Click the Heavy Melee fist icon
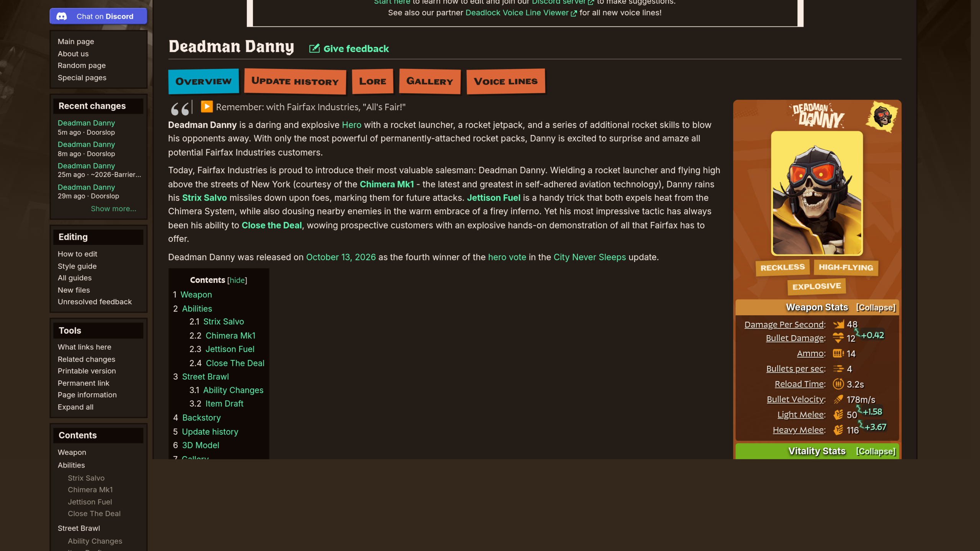 pos(838,430)
